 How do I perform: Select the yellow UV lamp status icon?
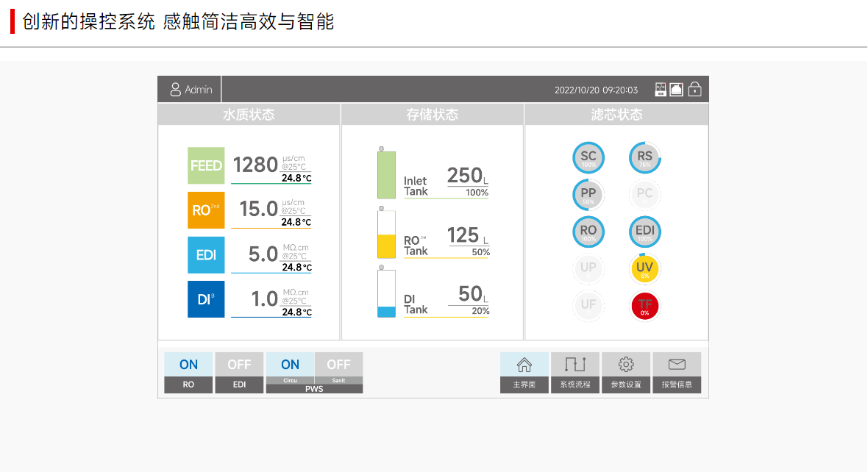point(645,268)
